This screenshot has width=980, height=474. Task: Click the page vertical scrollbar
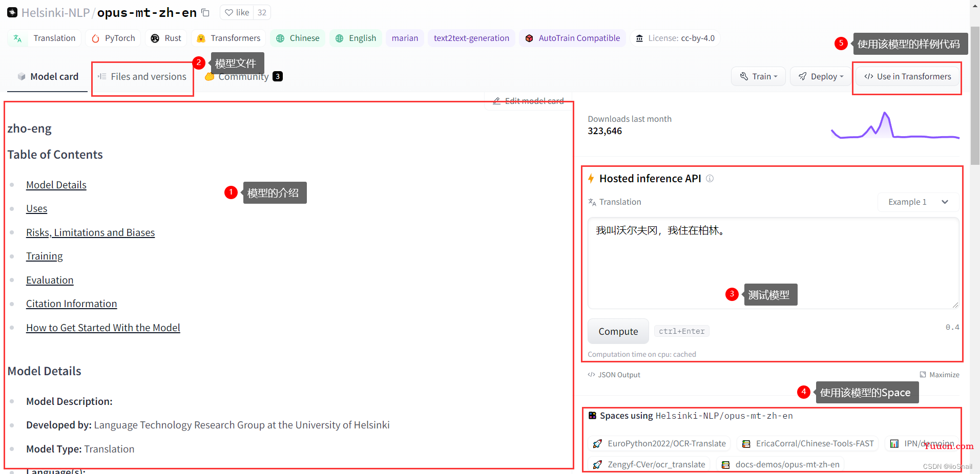pyautogui.click(x=975, y=95)
